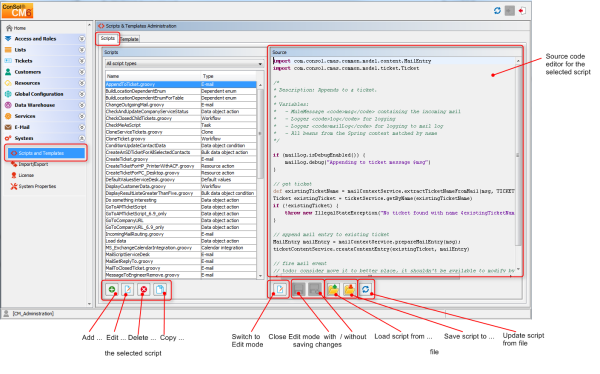
Task: Switch to Edit mode in Source panel
Action: (x=280, y=289)
